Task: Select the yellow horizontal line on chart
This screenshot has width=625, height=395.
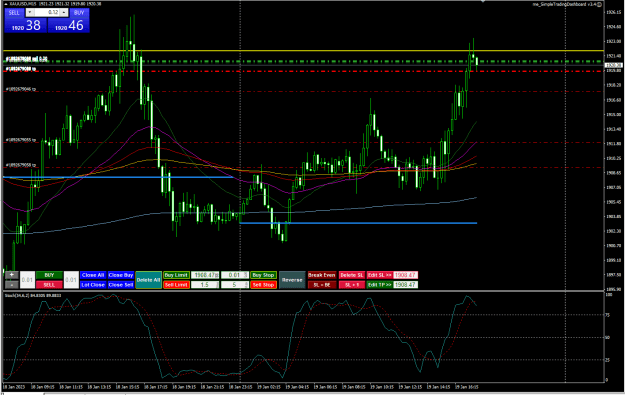Action: point(303,51)
